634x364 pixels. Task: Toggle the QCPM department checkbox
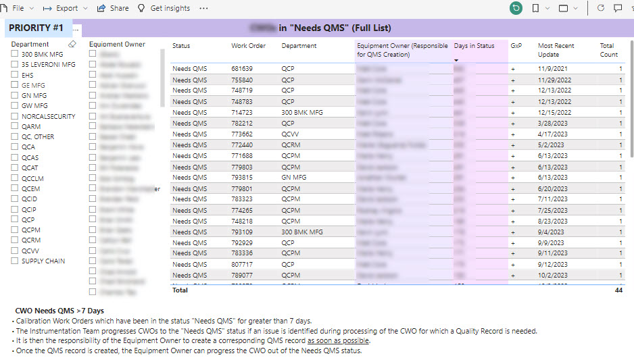(14, 230)
